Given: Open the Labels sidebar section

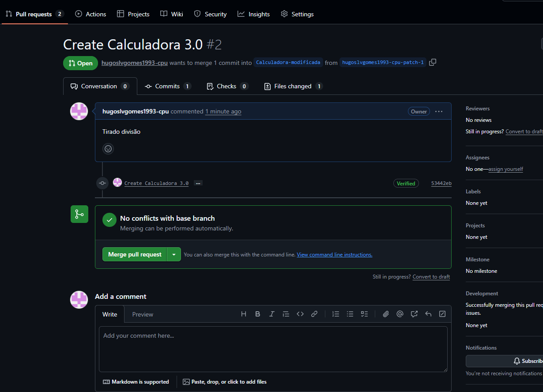Looking at the screenshot, I should pyautogui.click(x=473, y=192).
